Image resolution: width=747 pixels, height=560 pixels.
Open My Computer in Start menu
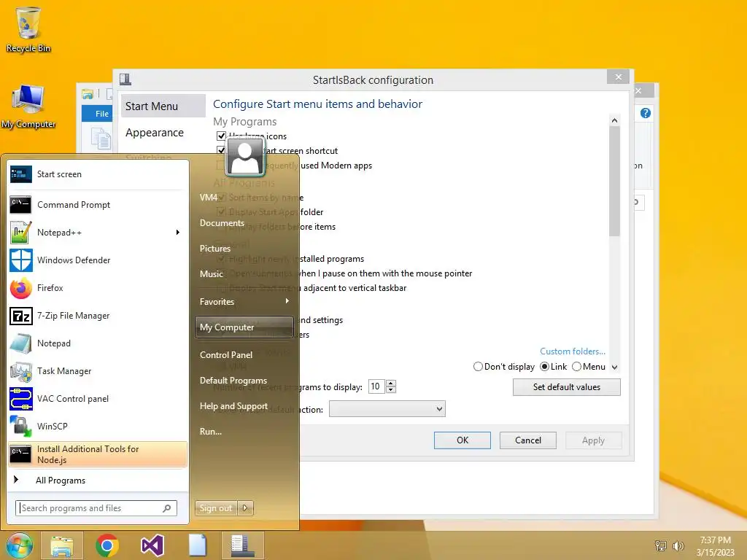point(244,327)
